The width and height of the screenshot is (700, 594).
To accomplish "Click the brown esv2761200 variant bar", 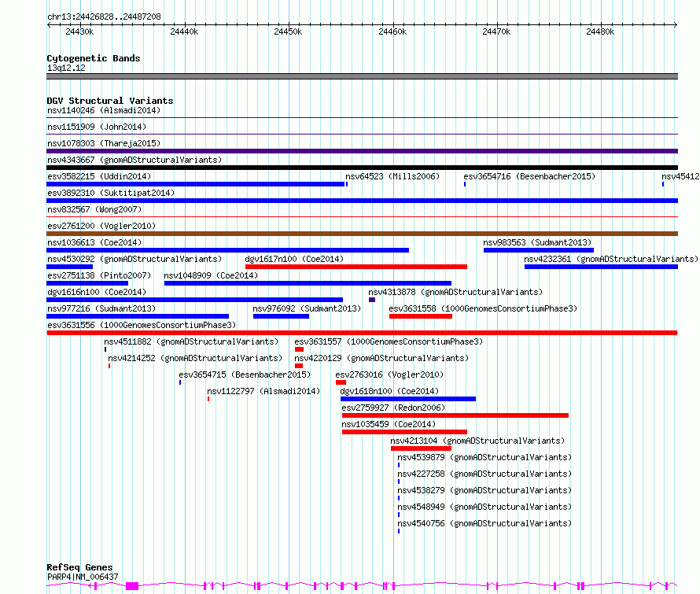I will 362,234.
